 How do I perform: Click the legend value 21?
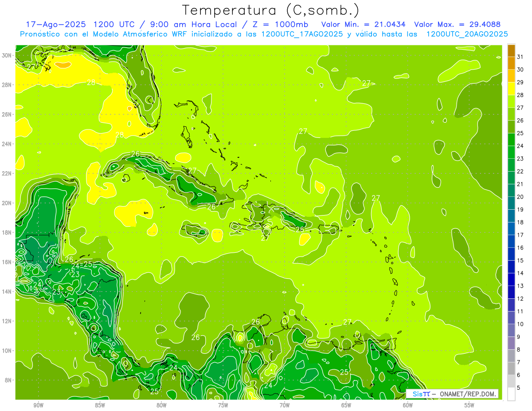520,184
